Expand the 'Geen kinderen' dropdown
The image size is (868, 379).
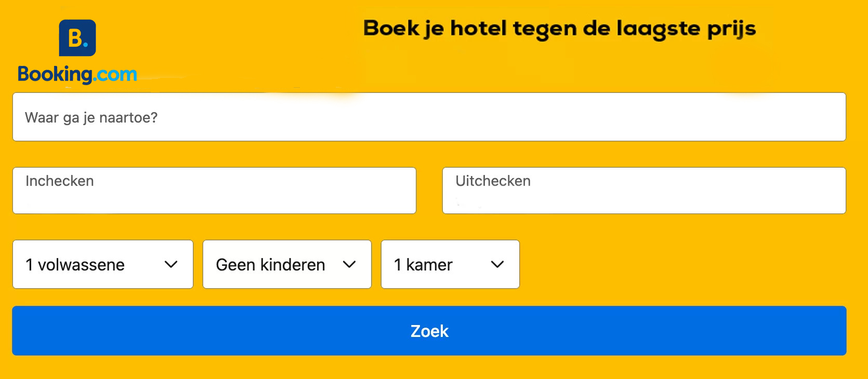point(287,264)
